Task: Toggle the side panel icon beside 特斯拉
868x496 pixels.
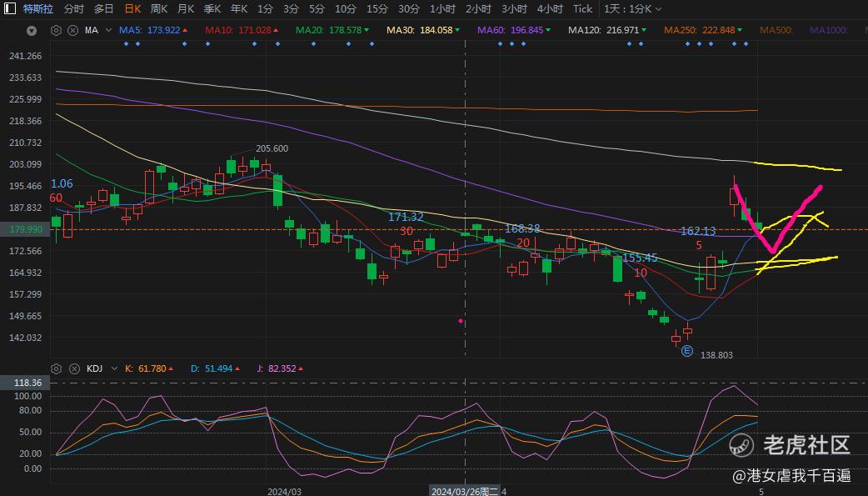Action: coord(10,9)
